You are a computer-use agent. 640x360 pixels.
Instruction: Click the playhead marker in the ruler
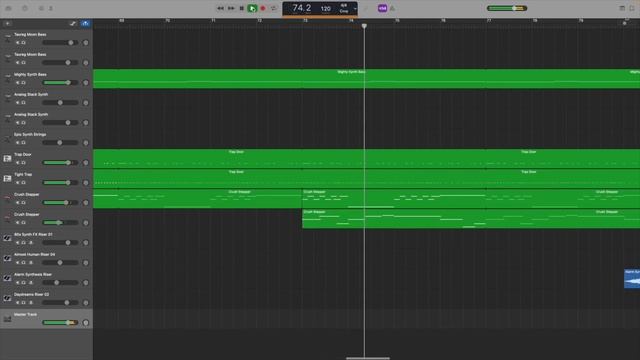tap(364, 26)
